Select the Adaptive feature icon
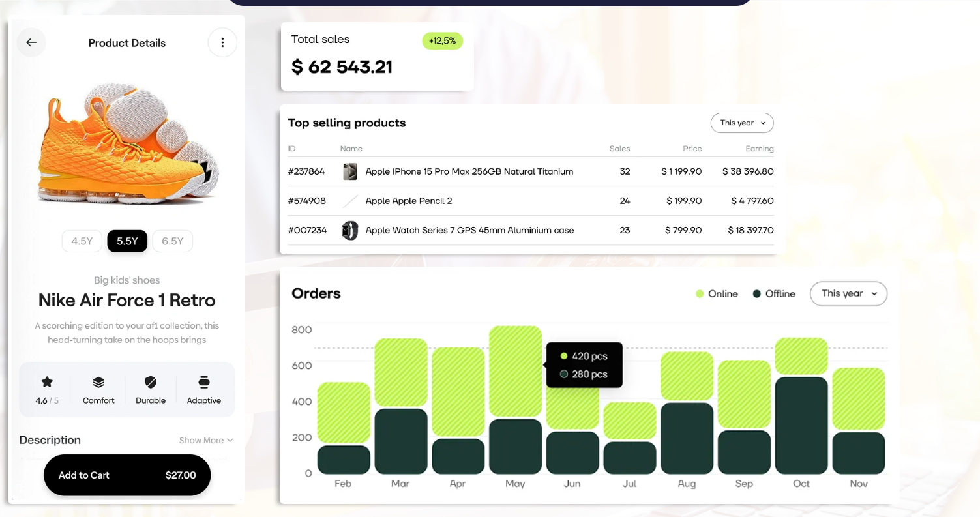This screenshot has width=980, height=517. click(x=204, y=383)
